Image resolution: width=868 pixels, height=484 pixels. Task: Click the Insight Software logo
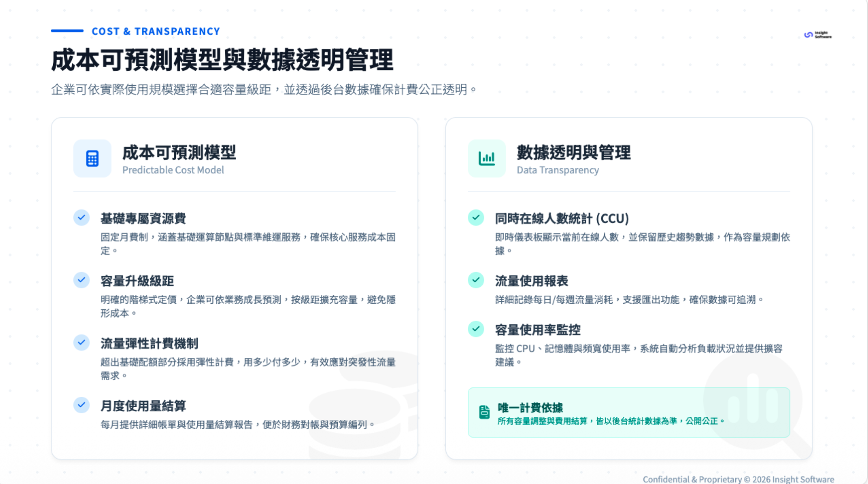point(818,35)
